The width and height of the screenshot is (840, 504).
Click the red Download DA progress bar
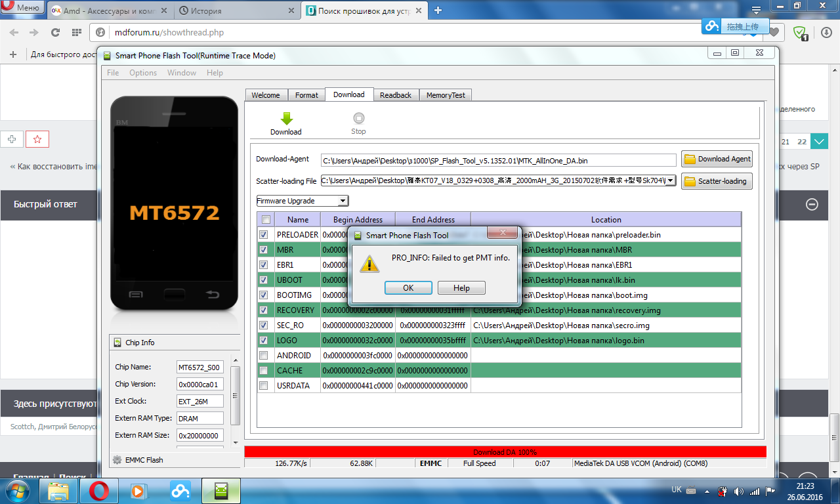(505, 452)
